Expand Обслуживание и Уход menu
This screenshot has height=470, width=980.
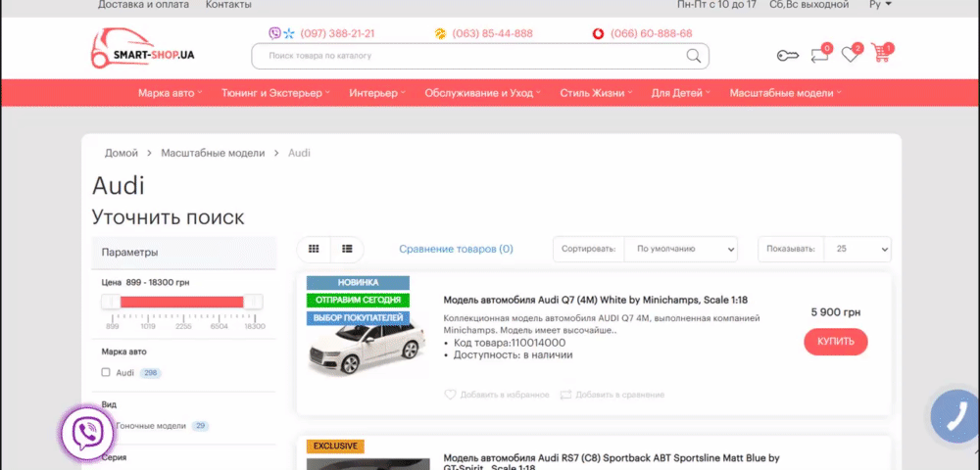pyautogui.click(x=483, y=93)
